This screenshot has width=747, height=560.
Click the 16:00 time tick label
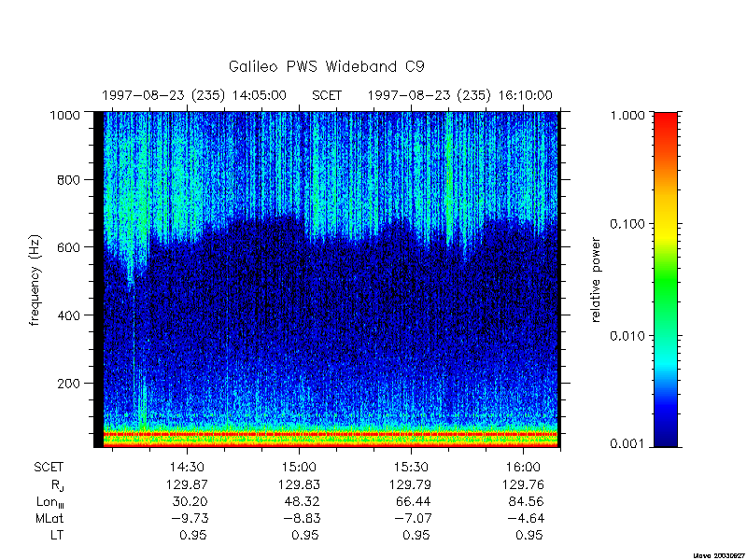click(523, 468)
